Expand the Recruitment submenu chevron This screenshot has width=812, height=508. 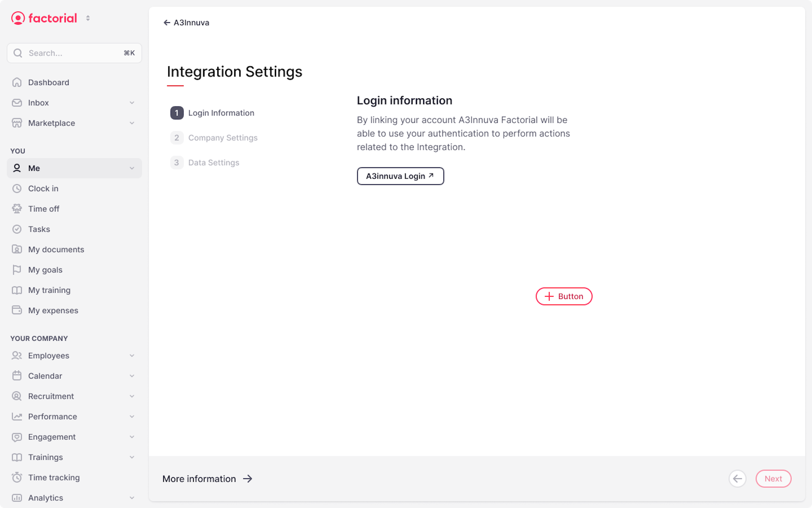(x=132, y=396)
